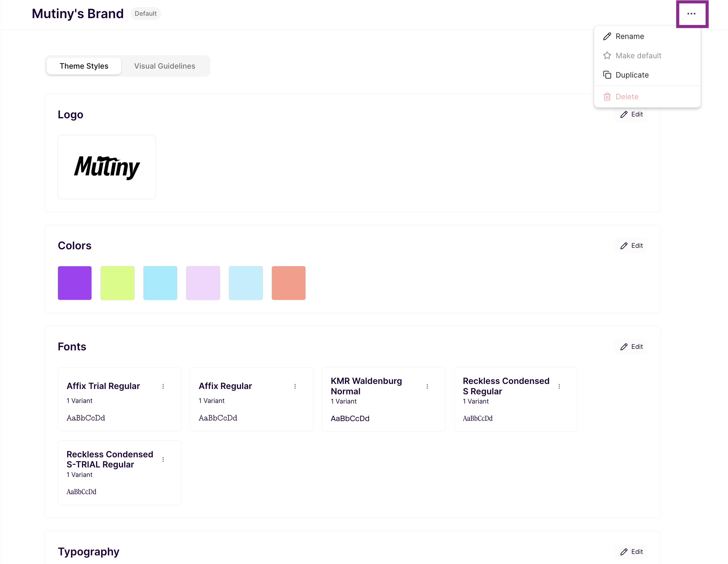The height and width of the screenshot is (564, 728).
Task: Select Make default in the menu
Action: click(647, 56)
